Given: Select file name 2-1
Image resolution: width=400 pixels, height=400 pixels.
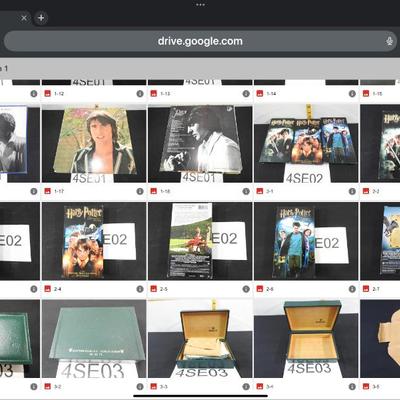Looking at the screenshot, I should pos(270,191).
